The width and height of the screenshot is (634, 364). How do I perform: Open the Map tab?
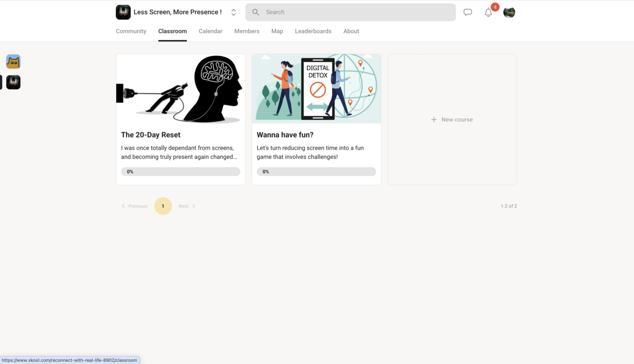(x=277, y=31)
